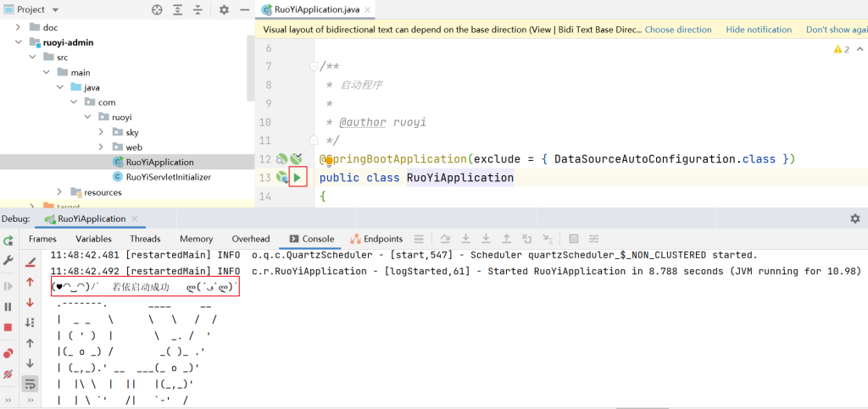Open View Breakpoints with the red double-circle icon
This screenshot has width=868, height=409.
[x=8, y=352]
